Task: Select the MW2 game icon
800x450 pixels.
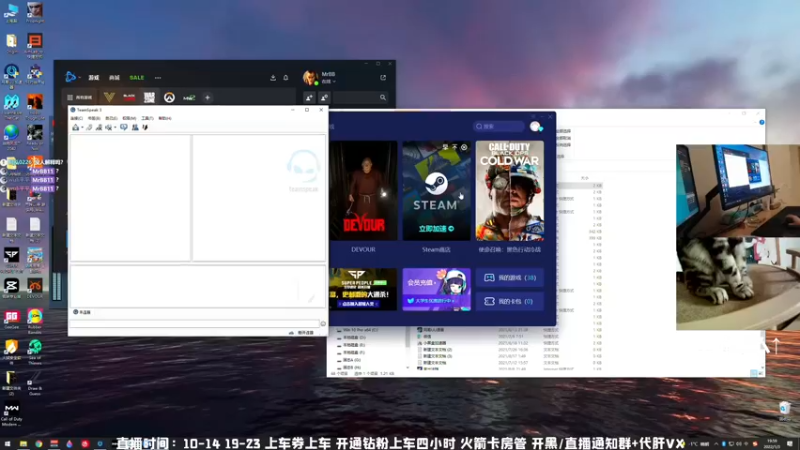Action: 189,97
